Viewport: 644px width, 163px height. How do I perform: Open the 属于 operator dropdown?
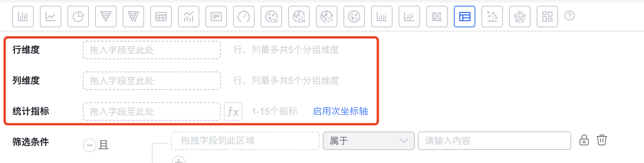pyautogui.click(x=369, y=141)
